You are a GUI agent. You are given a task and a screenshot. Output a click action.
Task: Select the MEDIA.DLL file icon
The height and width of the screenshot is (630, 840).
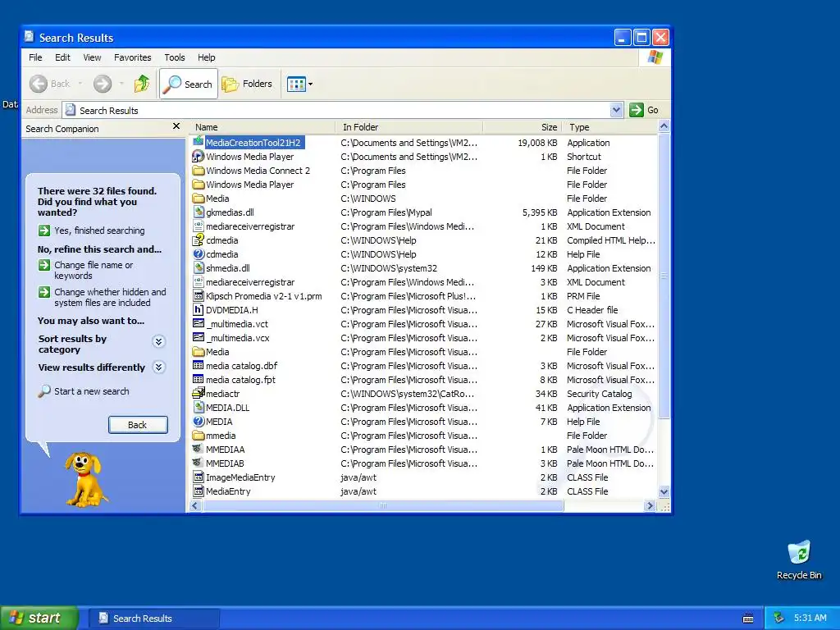[x=199, y=407]
